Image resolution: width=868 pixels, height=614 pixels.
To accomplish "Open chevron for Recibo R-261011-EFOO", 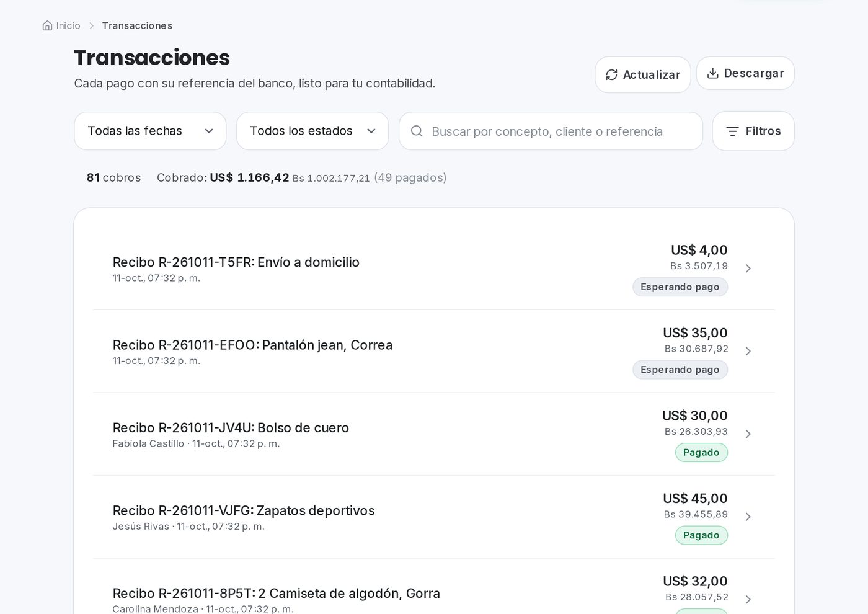I will [x=748, y=351].
